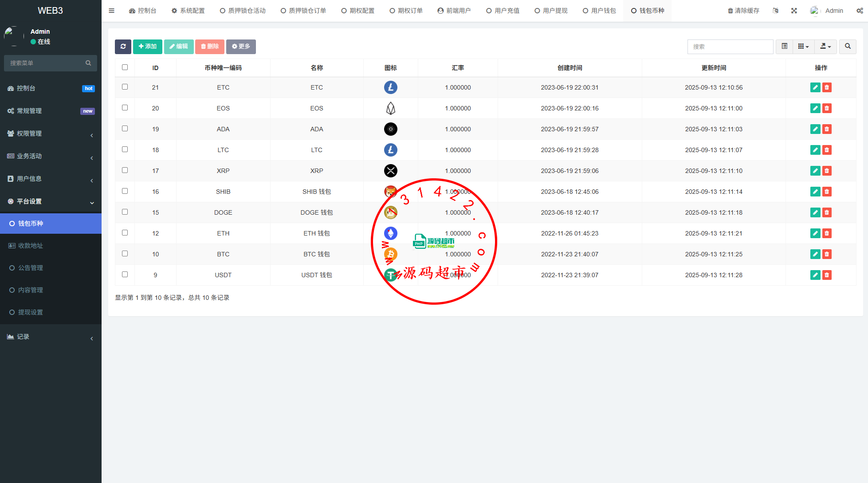Click the ADA coin icon image
This screenshot has height=483, width=868.
click(x=390, y=129)
